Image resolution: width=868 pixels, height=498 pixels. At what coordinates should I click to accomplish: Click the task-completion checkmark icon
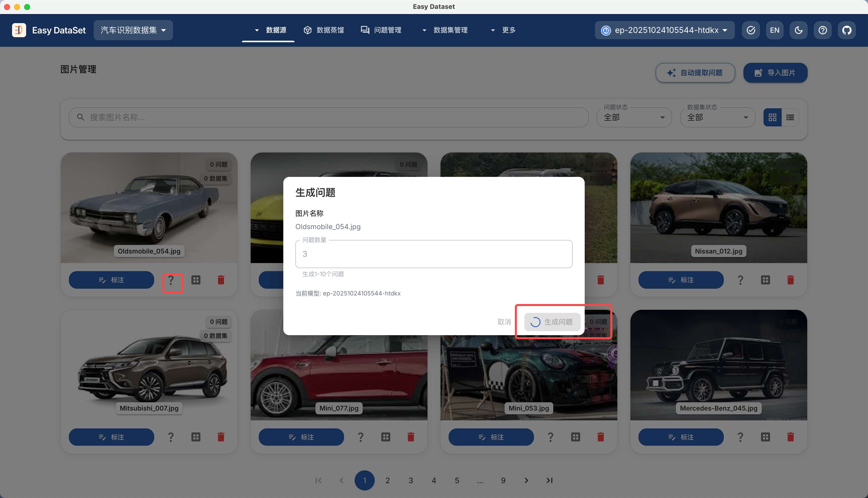751,30
